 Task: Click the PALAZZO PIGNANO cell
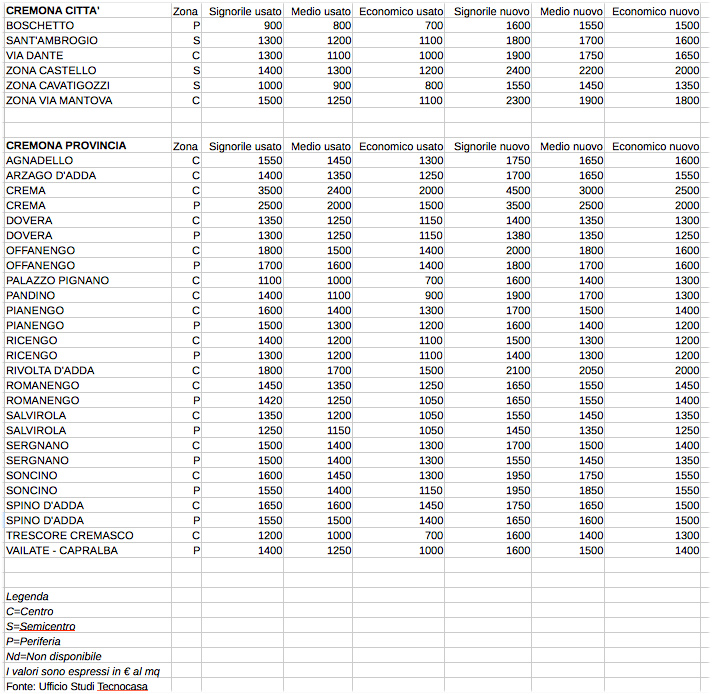(57, 280)
